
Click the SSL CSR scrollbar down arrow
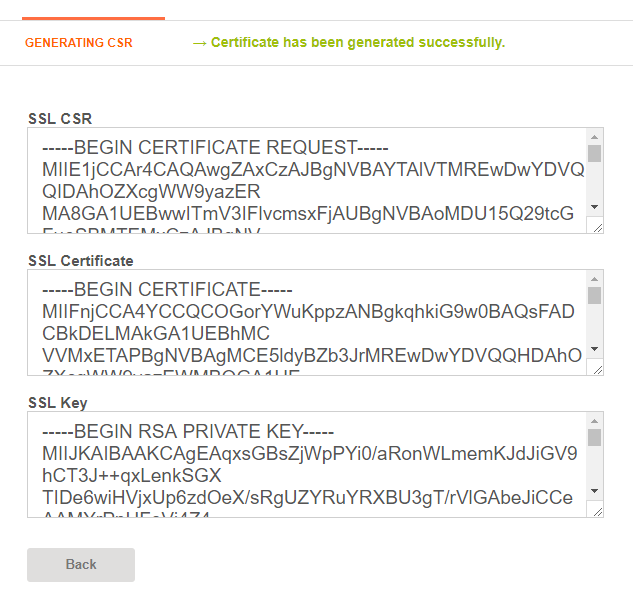tap(594, 207)
